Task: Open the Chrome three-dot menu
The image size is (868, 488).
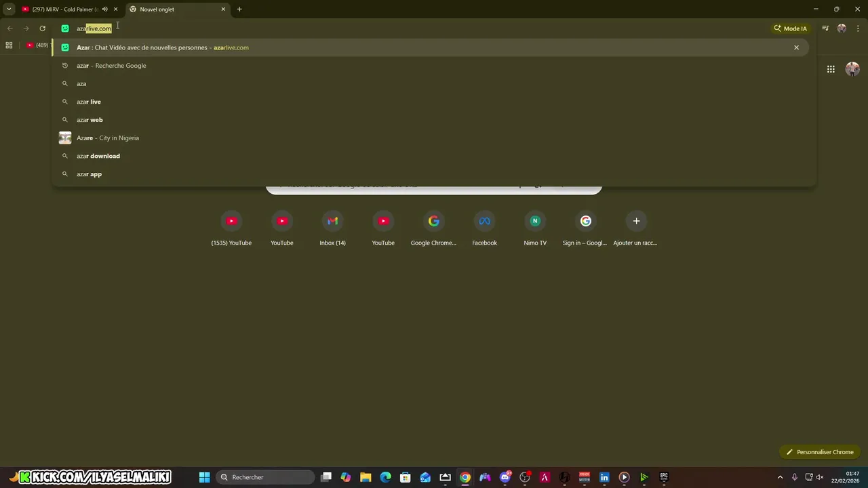Action: pos(858,28)
